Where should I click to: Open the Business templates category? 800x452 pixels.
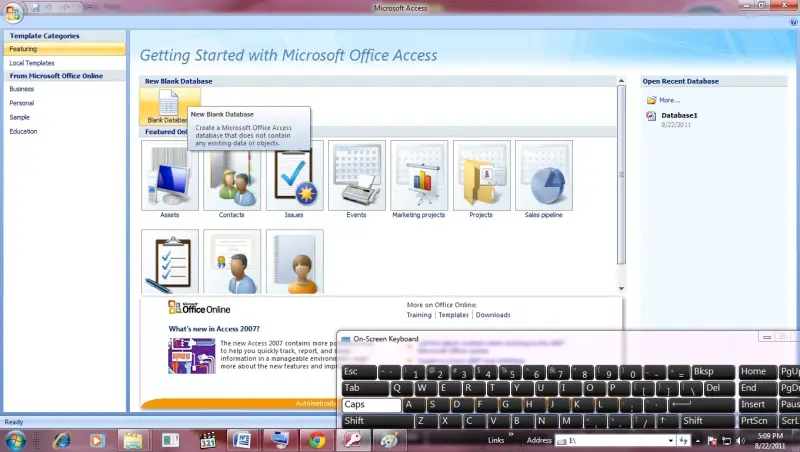[x=21, y=89]
